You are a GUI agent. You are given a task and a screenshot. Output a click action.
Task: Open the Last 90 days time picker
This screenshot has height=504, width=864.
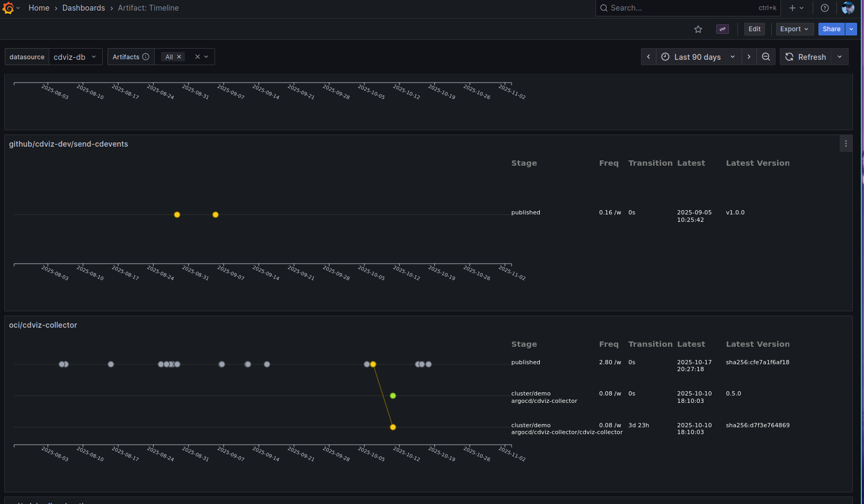[699, 57]
